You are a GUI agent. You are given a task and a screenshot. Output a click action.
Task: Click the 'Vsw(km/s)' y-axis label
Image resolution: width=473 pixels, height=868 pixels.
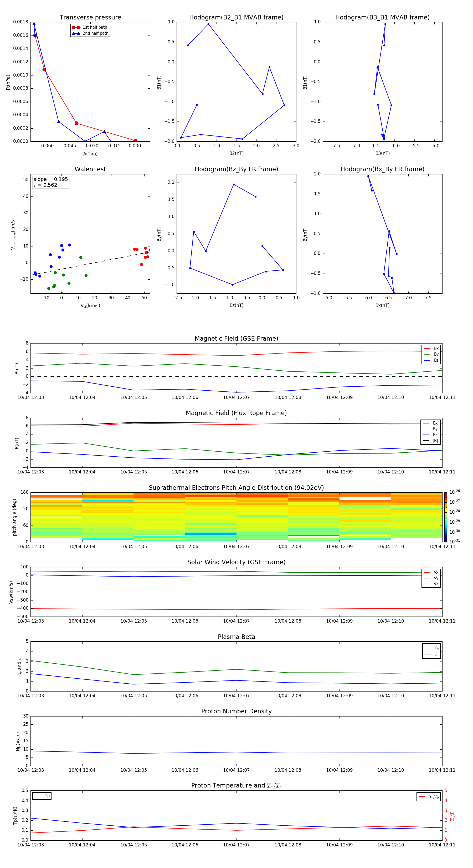point(11,592)
